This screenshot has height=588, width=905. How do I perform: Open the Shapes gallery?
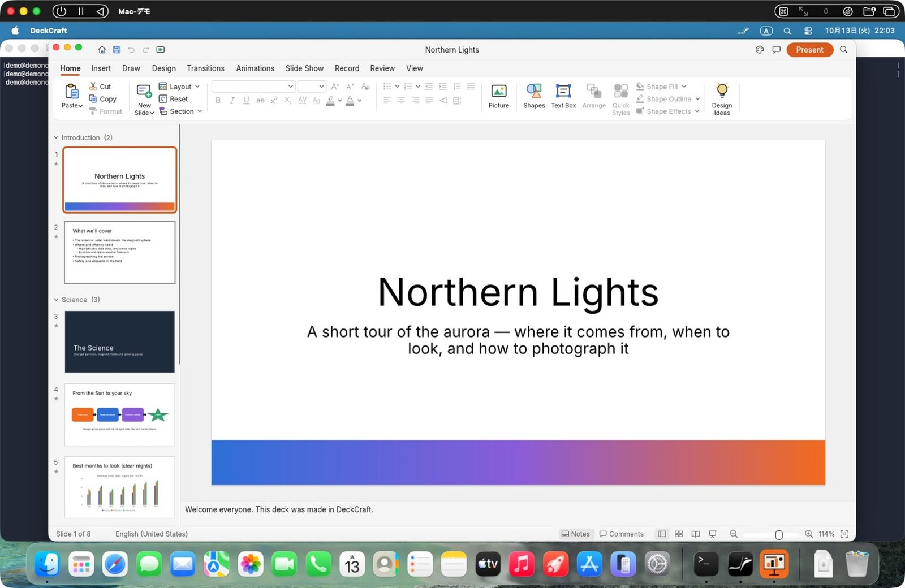tap(534, 96)
